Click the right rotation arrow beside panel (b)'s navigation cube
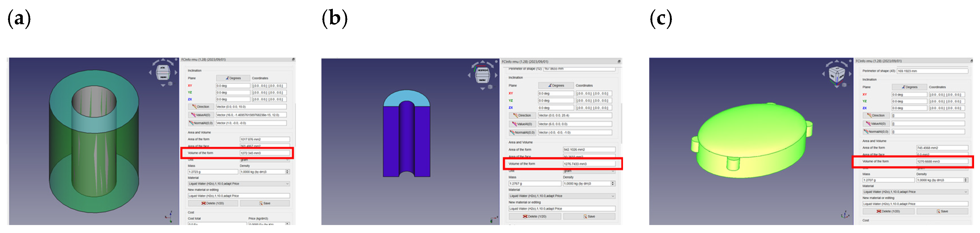This screenshot has height=233, width=980. click(x=496, y=75)
